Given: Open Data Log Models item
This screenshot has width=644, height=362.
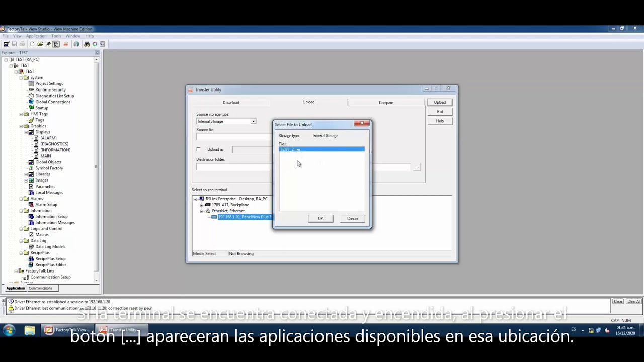Looking at the screenshot, I should coord(50,246).
